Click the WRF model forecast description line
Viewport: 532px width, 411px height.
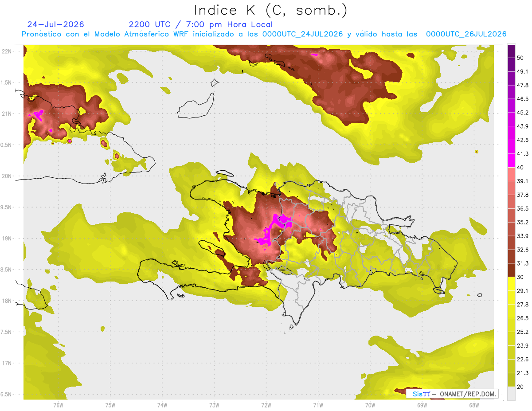point(264,34)
